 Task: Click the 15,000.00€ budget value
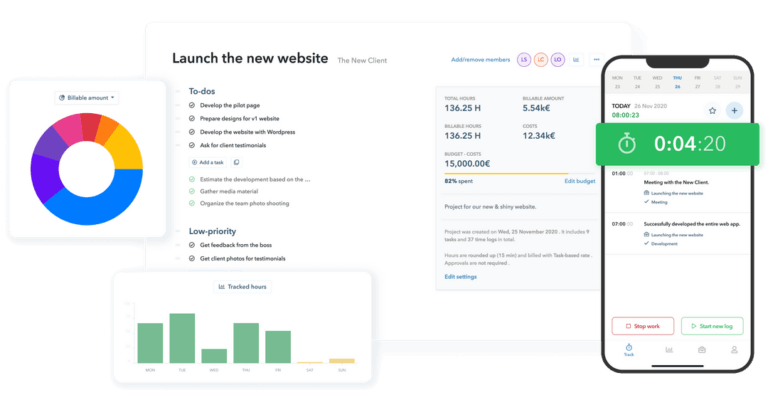pos(467,164)
